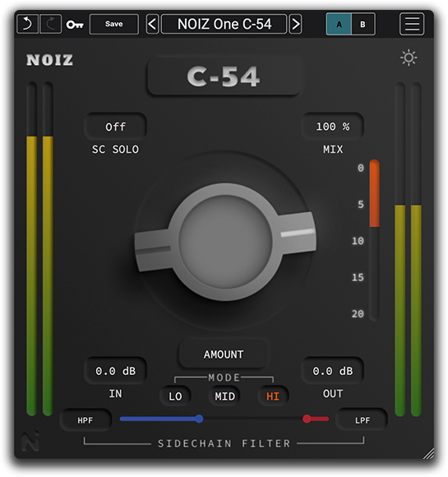Click the redo arrow icon
The height and width of the screenshot is (477, 448).
click(x=50, y=24)
